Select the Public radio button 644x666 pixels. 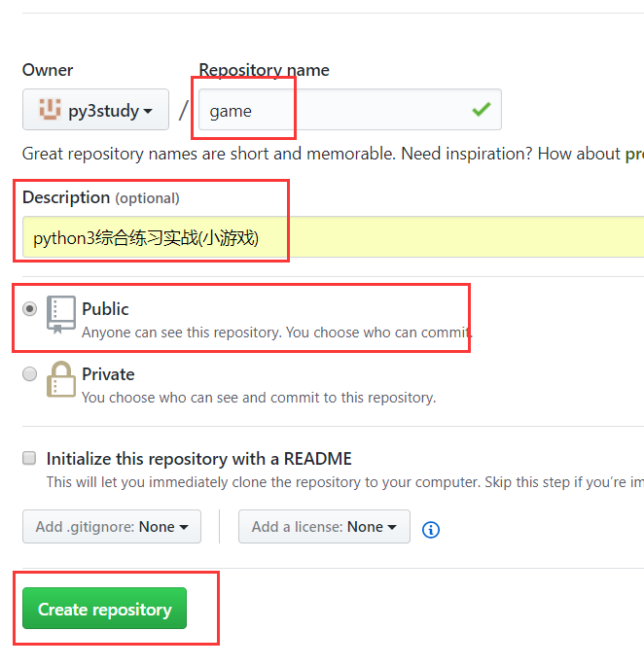point(30,308)
